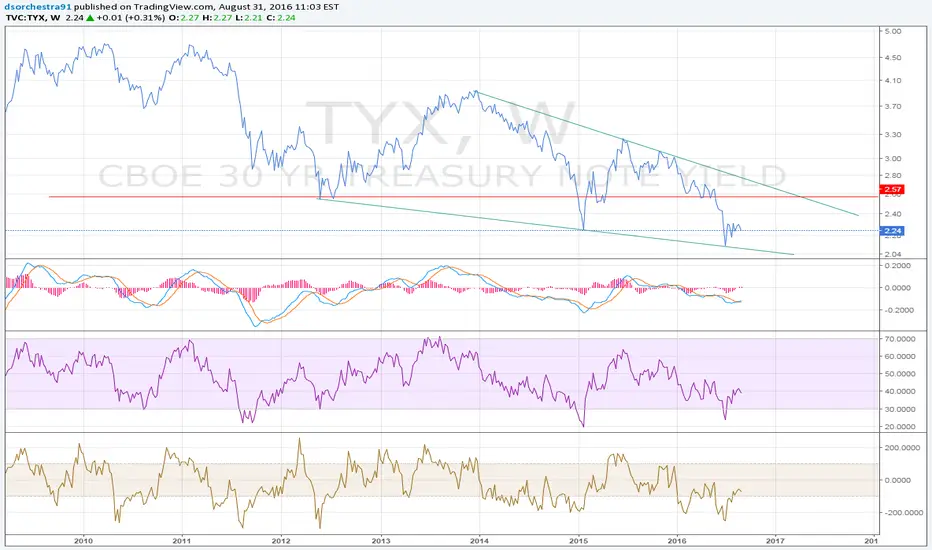Viewport: 932px width, 550px height.
Task: Click the L:2.21 low value
Action: click(x=250, y=18)
